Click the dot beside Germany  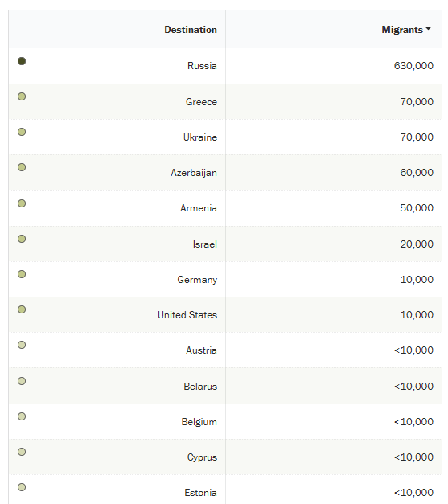[x=22, y=274]
